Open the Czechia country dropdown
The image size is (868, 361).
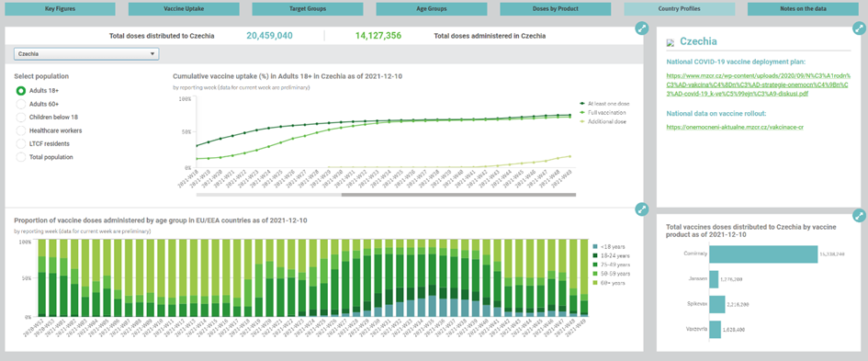click(x=86, y=53)
